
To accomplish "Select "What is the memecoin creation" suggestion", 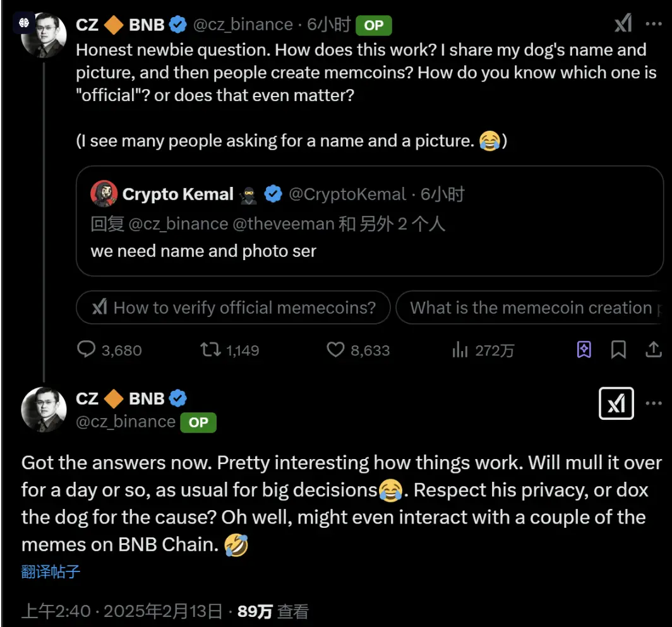I will coord(531,308).
